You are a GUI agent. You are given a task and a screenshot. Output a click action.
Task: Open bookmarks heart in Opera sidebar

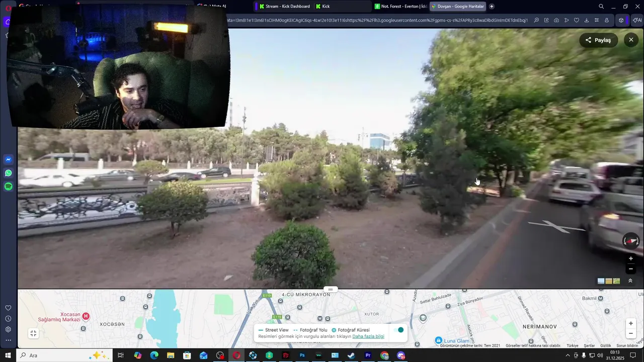pyautogui.click(x=8, y=308)
